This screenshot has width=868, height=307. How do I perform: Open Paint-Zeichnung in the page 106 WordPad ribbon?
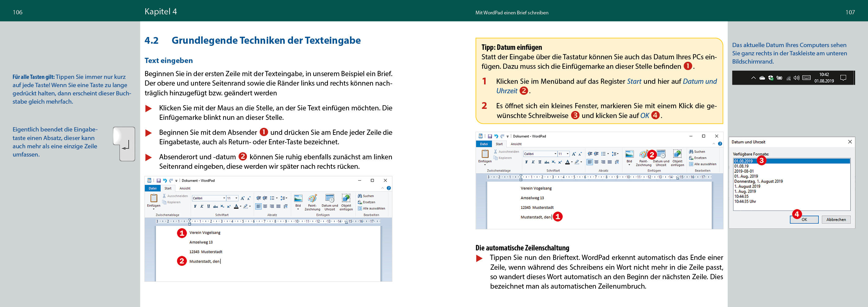[312, 199]
